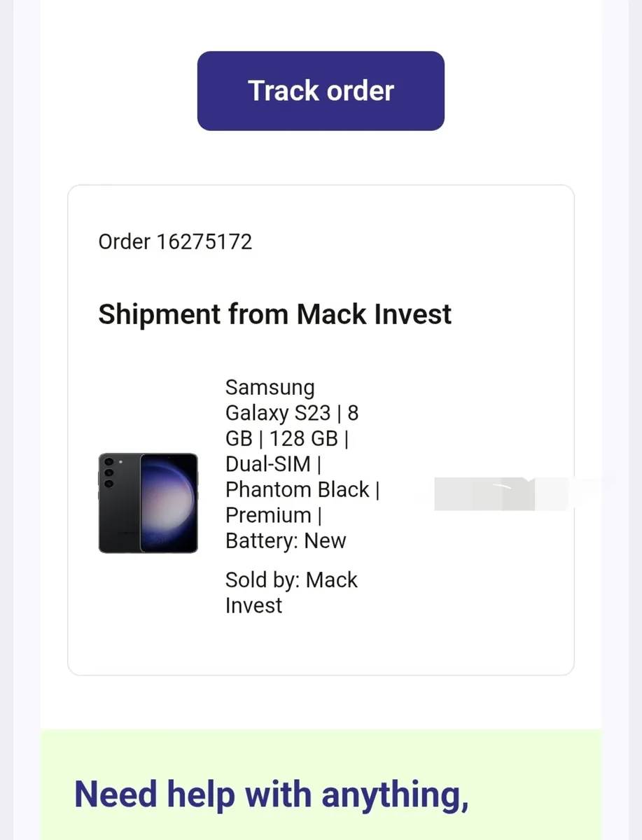
Task: Click Mack Invest name in shipment heading
Action: (374, 314)
